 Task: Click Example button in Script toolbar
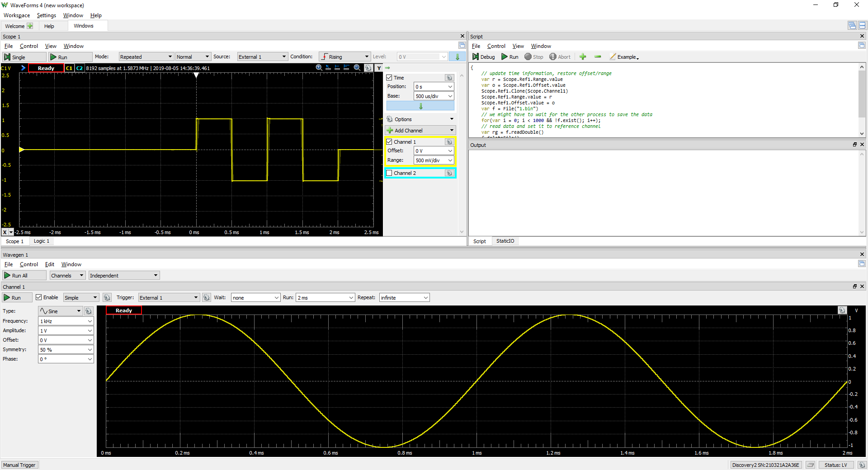tap(624, 57)
